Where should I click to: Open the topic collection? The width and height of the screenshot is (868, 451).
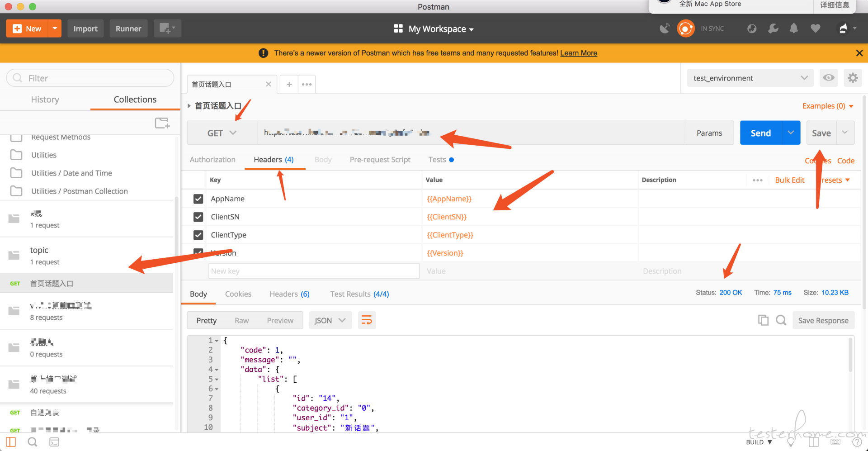pos(86,256)
